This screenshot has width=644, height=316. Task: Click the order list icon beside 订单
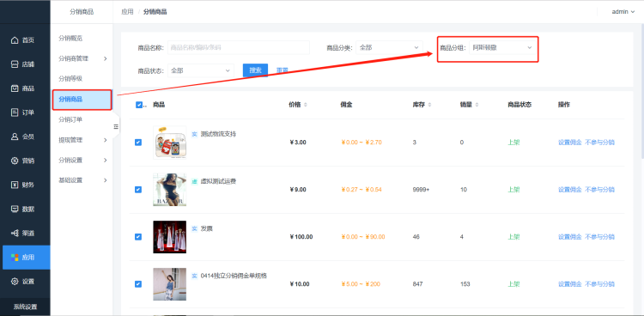pos(15,112)
